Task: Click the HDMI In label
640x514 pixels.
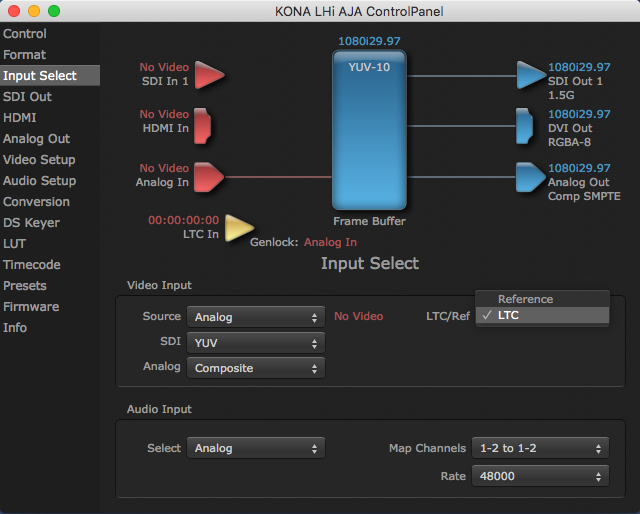Action: click(x=166, y=128)
